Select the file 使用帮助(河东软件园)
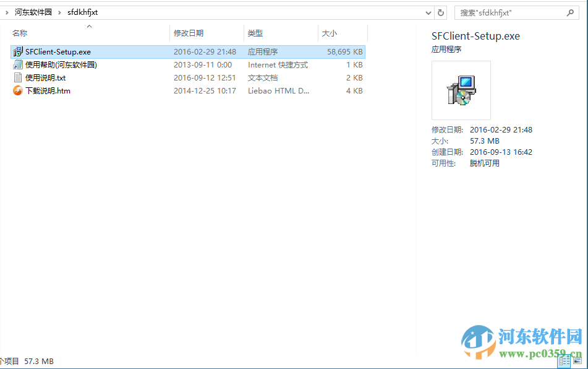The image size is (588, 369). click(x=61, y=65)
